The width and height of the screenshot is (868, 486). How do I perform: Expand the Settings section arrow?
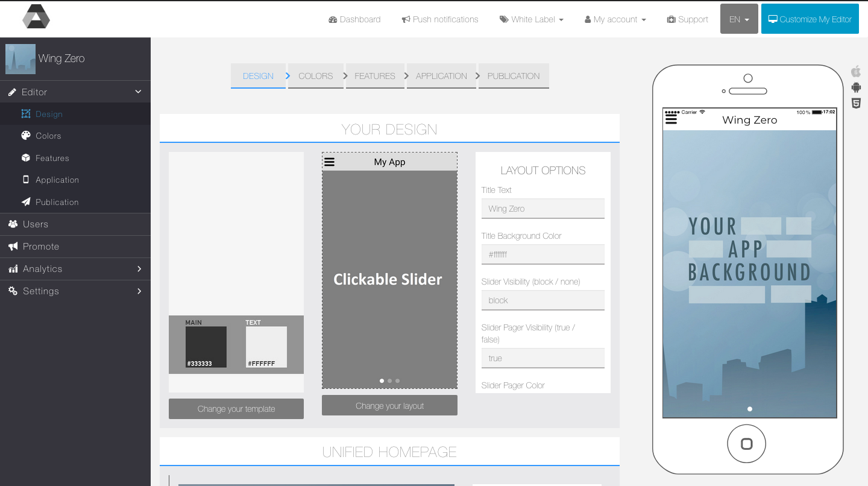click(139, 291)
